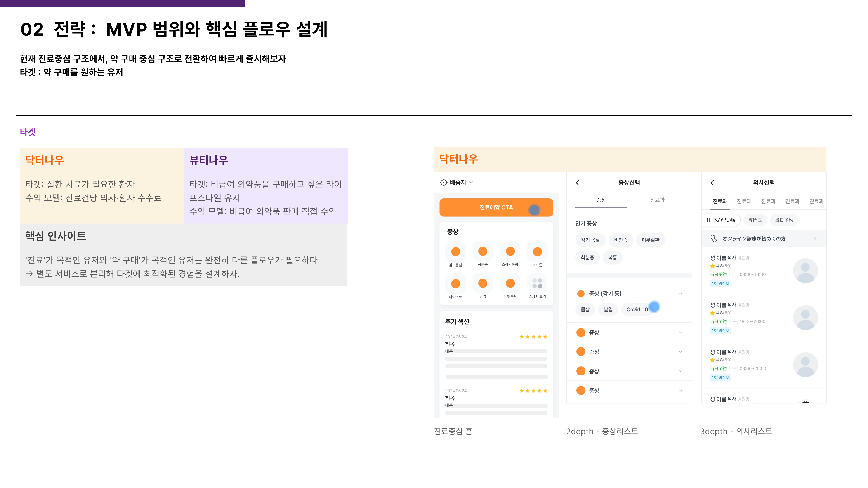Tap the 피부질환 icon in home symptom grid
The height and width of the screenshot is (488, 868).
click(x=510, y=283)
